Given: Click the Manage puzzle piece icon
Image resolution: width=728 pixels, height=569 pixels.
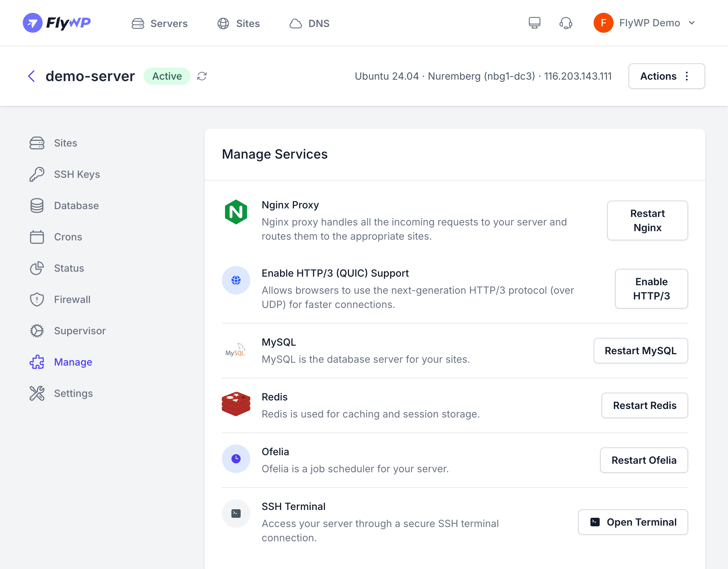Looking at the screenshot, I should [x=37, y=362].
